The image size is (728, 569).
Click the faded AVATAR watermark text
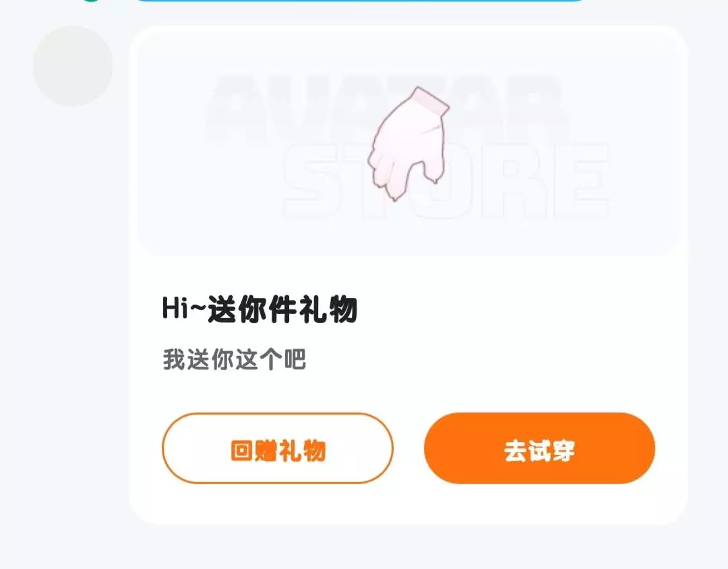coord(386,108)
